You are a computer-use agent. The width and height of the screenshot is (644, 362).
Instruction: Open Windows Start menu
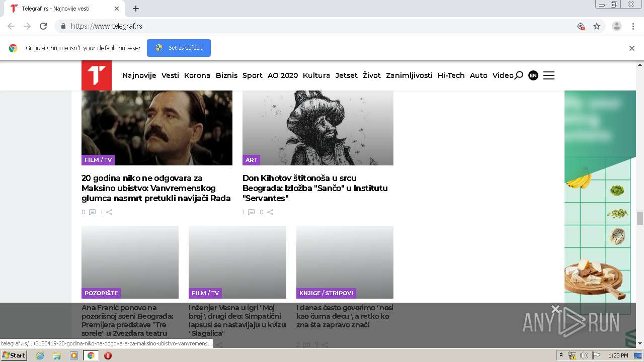(14, 355)
